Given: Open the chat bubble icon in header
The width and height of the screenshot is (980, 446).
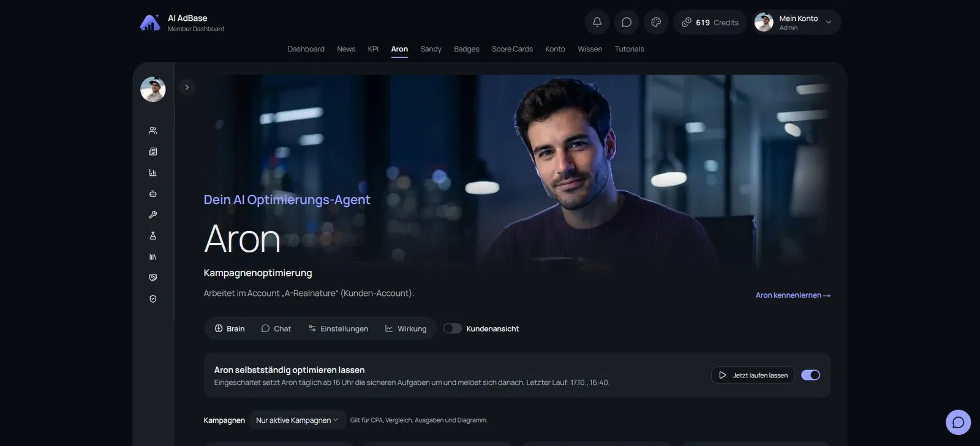Looking at the screenshot, I should (x=627, y=22).
